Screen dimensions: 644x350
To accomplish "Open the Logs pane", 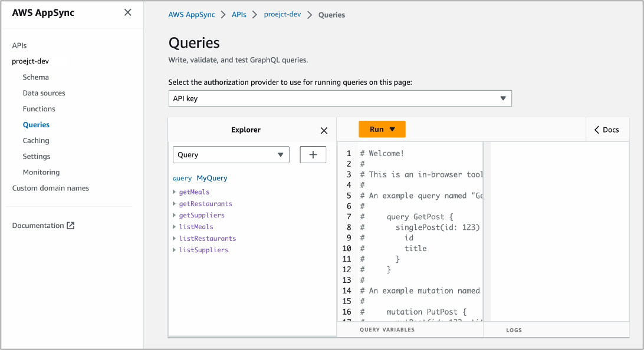I will 514,330.
